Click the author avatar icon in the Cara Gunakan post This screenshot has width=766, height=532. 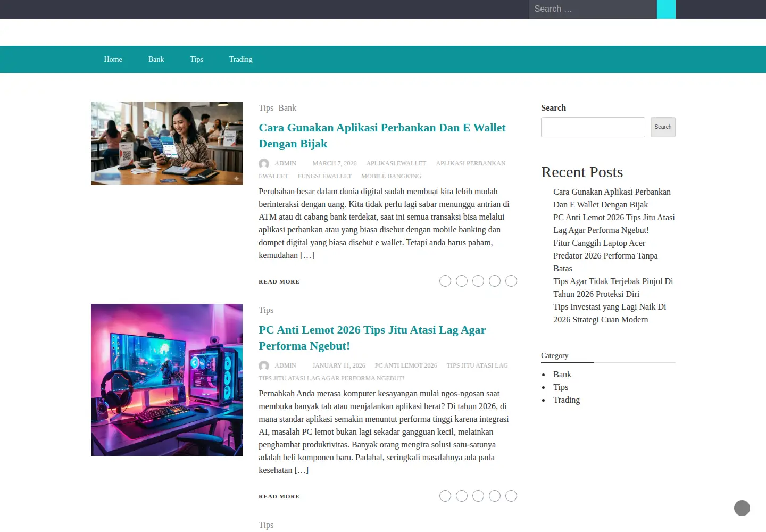264,163
